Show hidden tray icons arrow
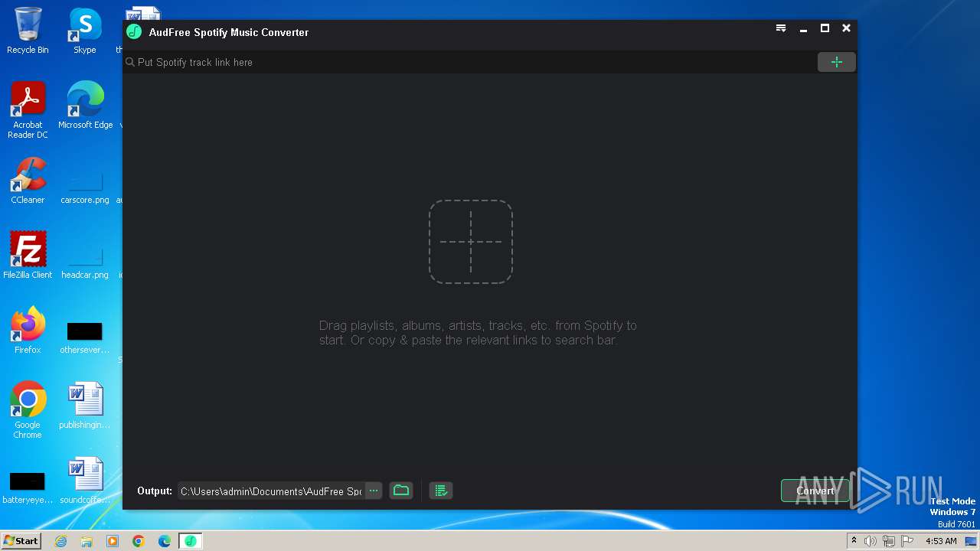Image resolution: width=980 pixels, height=551 pixels. click(854, 541)
